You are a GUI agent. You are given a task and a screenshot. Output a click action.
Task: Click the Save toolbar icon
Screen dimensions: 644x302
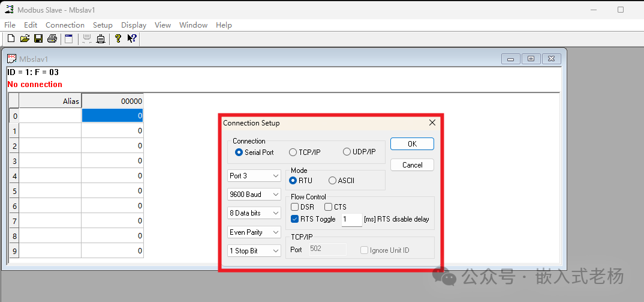coord(38,38)
